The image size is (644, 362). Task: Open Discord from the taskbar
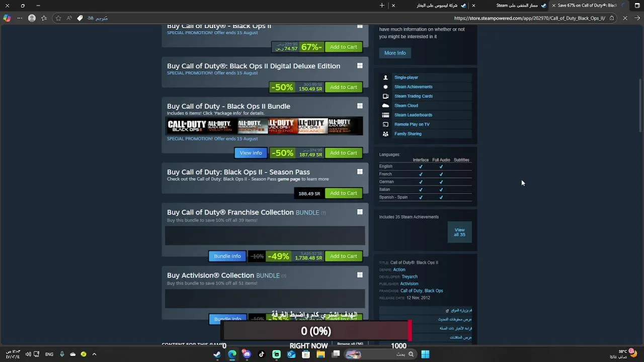(247, 354)
